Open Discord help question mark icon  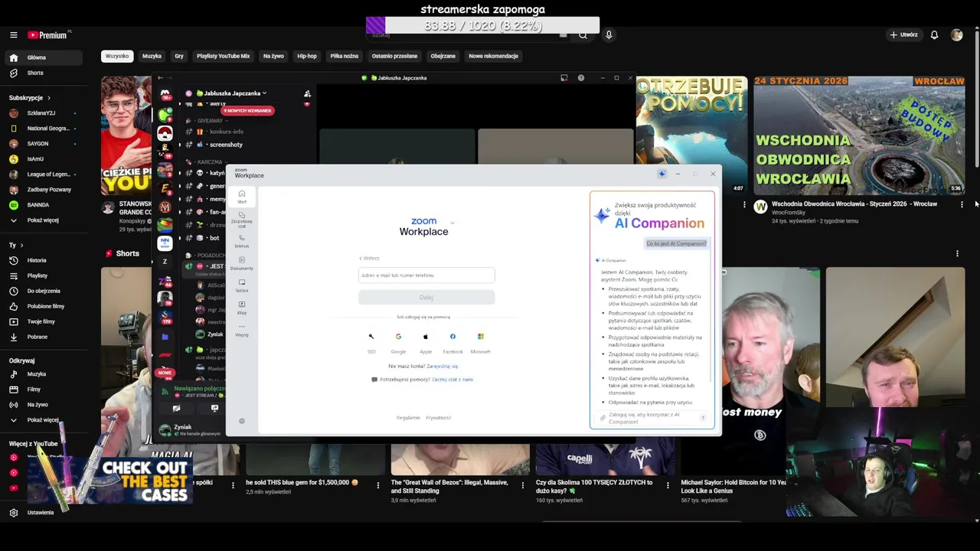click(580, 77)
